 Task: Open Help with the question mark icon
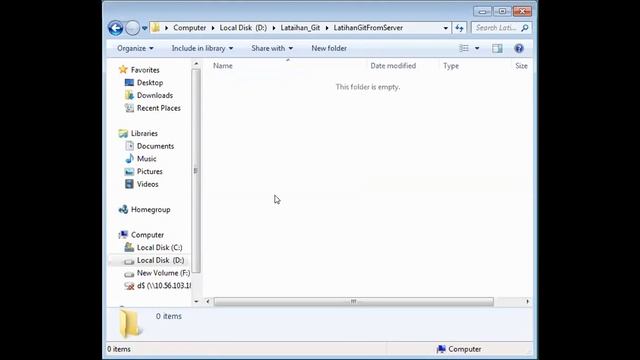point(519,48)
